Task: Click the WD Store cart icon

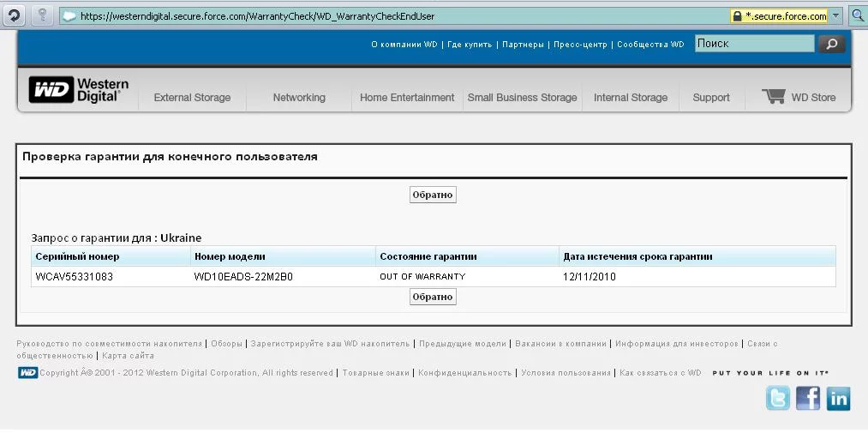Action: pos(774,96)
